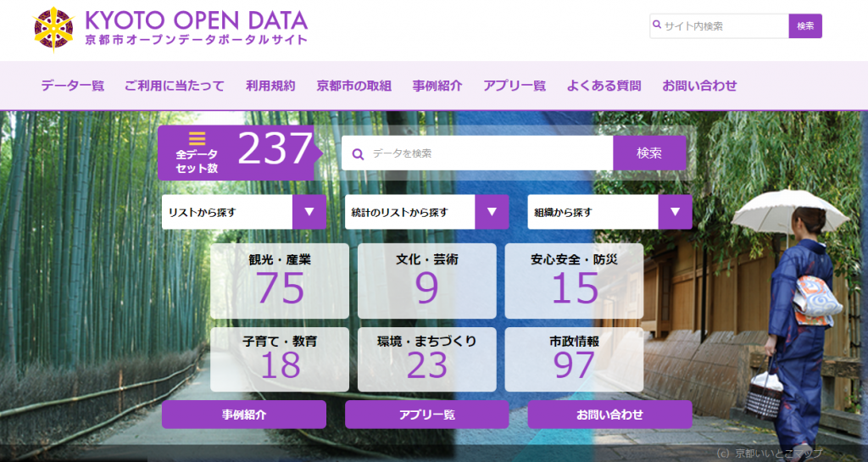Open the リストから探す dropdown arrow
The image size is (868, 462).
[309, 212]
